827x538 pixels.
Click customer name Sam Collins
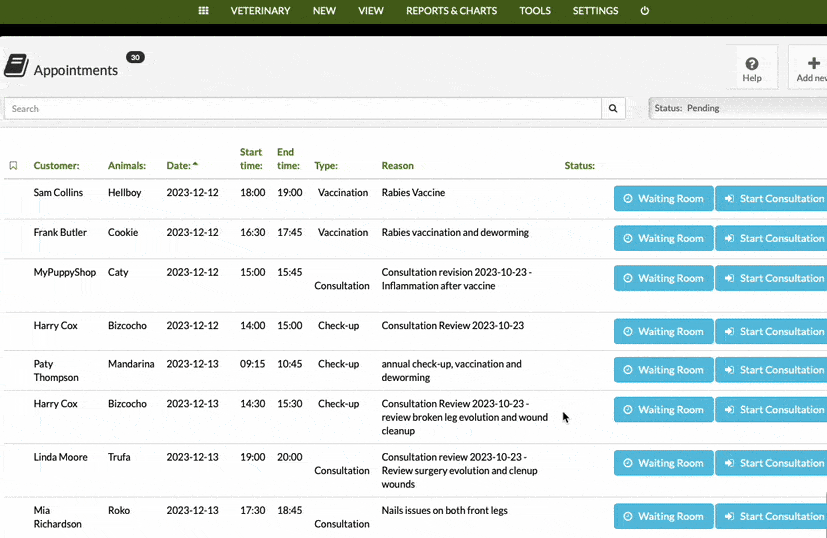point(58,193)
